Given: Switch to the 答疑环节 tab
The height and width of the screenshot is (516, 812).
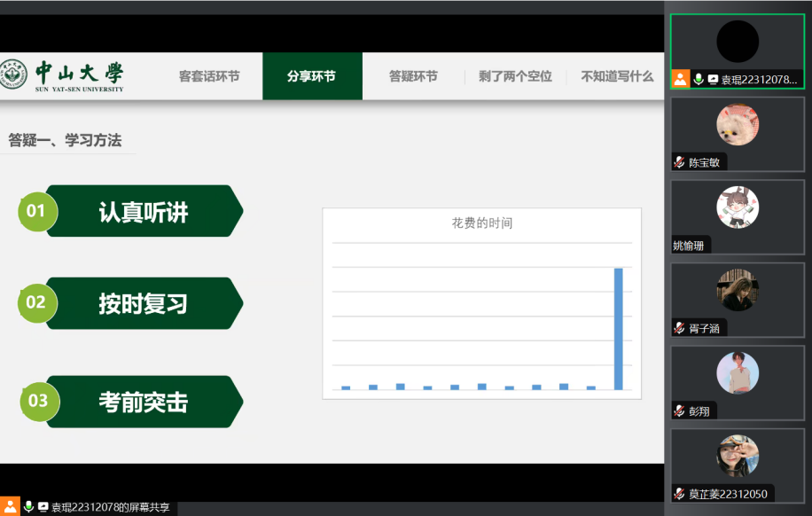Looking at the screenshot, I should click(413, 76).
